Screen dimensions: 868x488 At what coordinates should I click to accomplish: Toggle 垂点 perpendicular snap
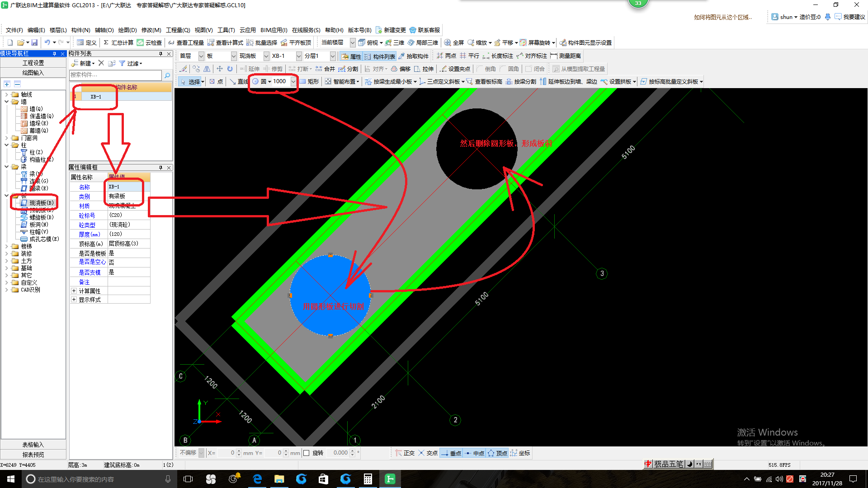(451, 453)
